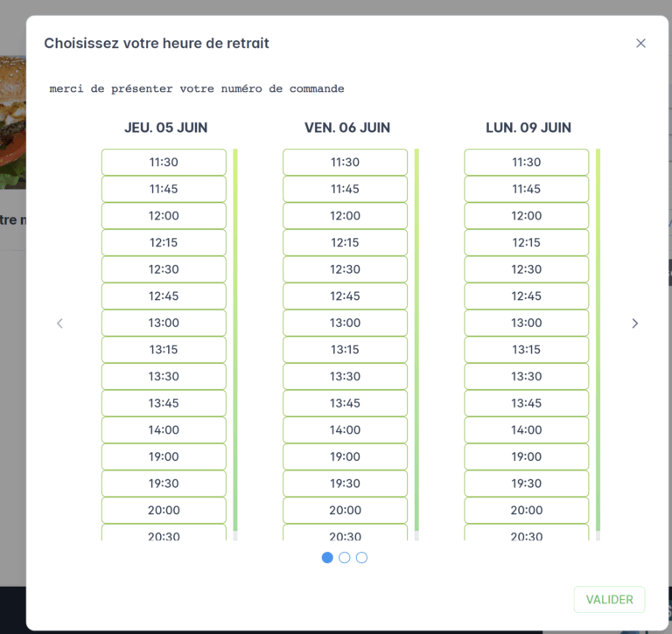
Task: Select 13:45 under Ven. 06 Juin
Action: pos(345,403)
